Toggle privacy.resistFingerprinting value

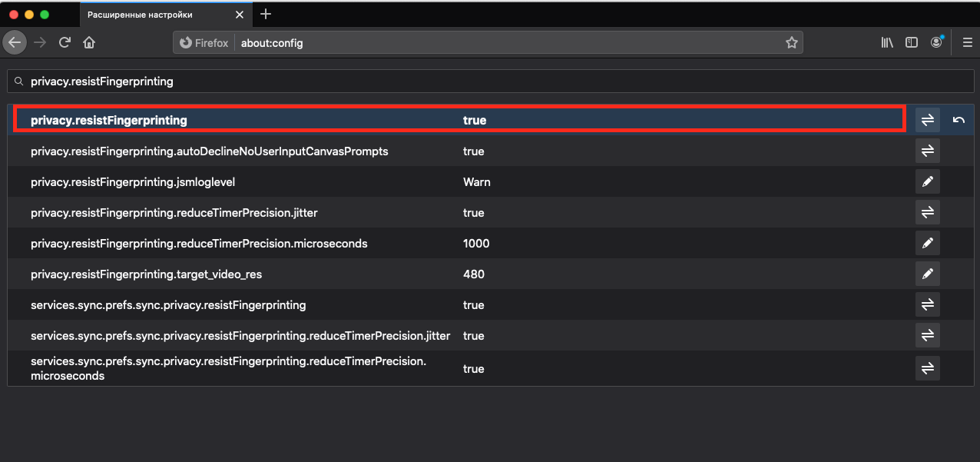pyautogui.click(x=928, y=120)
